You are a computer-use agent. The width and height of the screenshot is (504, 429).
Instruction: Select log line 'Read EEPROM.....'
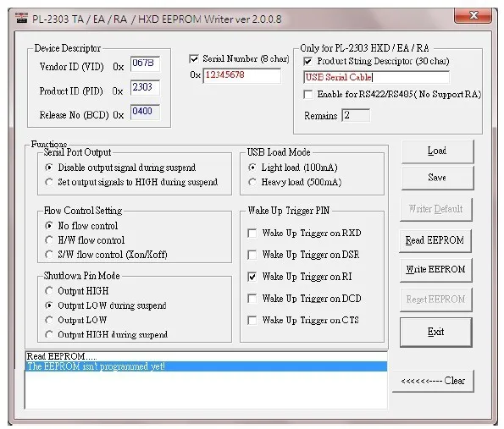coord(206,356)
